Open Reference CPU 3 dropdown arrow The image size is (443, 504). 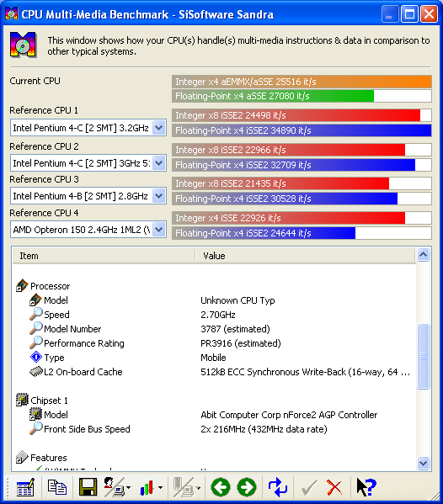[158, 196]
